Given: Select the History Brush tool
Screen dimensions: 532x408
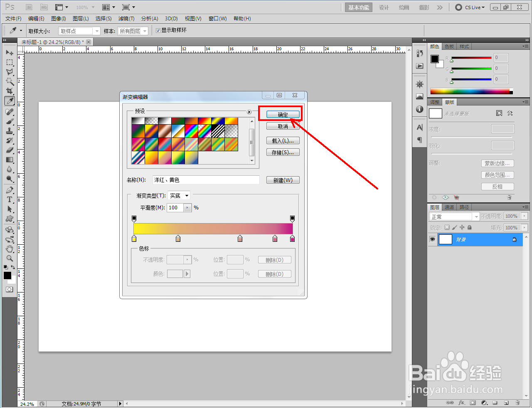Looking at the screenshot, I should [x=10, y=140].
